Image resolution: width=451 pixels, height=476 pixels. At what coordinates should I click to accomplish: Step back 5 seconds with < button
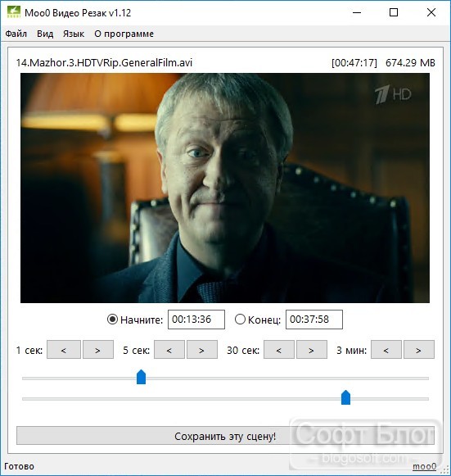tap(169, 350)
